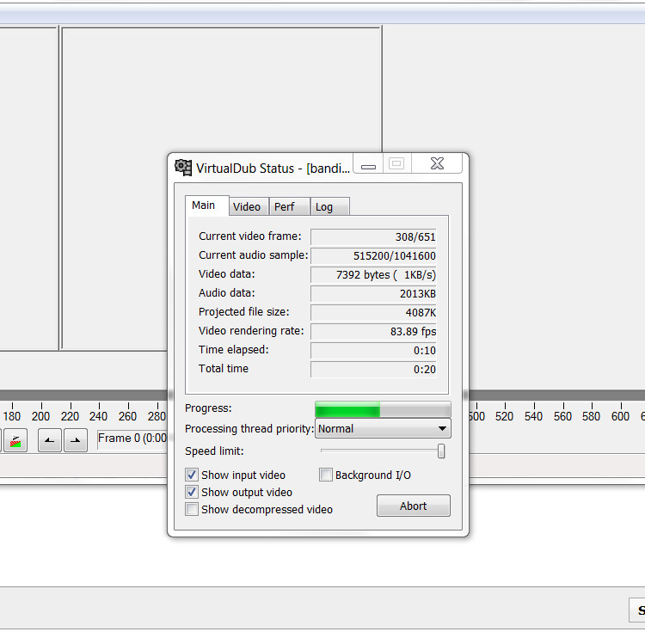Viewport: 645px width, 644px height.
Task: Enable Show decompressed video
Action: (x=191, y=509)
